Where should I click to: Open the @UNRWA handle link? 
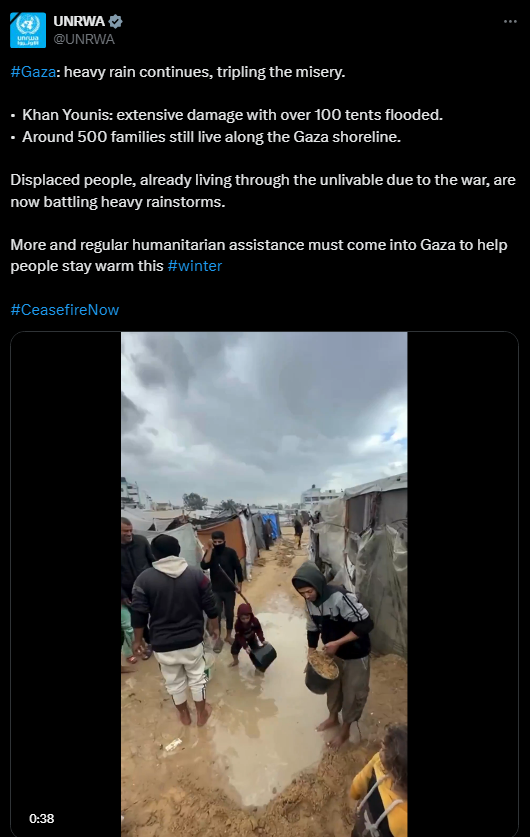[x=84, y=40]
